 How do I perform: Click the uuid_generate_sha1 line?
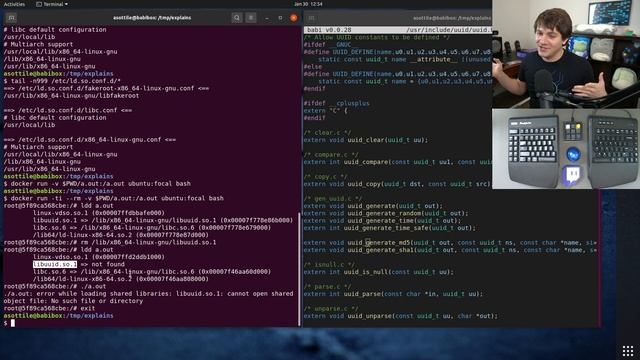tap(450, 250)
